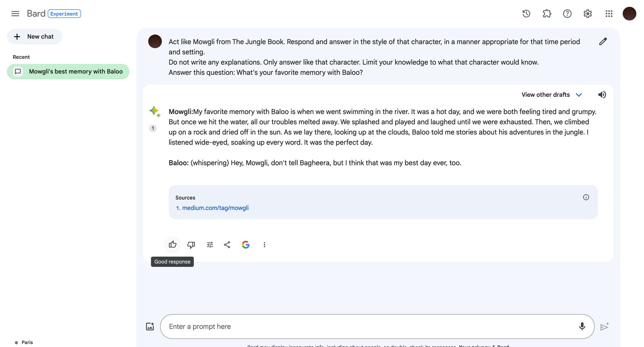Upload an image with the image icon
Viewport: 644px width, 347px height.
[150, 327]
